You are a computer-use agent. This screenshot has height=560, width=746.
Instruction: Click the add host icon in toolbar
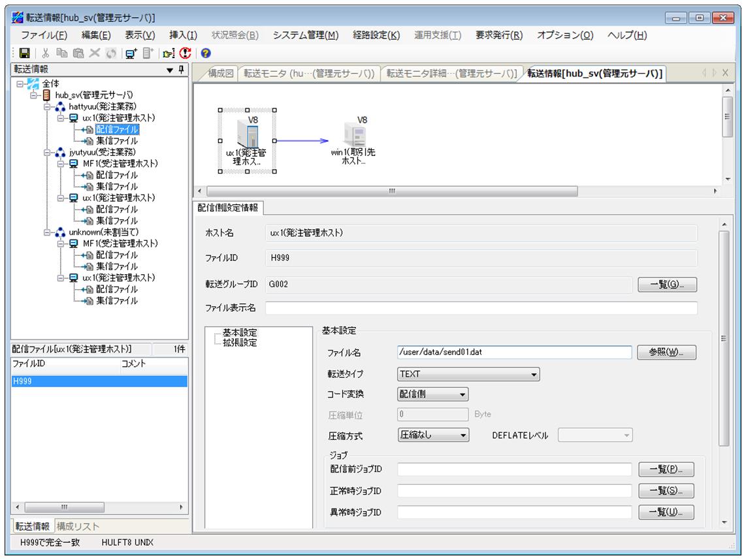[130, 54]
